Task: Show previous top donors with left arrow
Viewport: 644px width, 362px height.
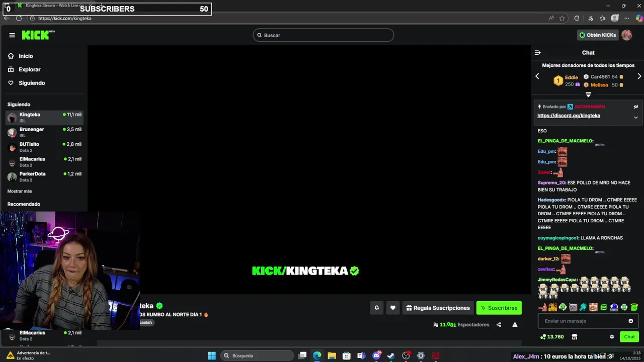Action: (537, 76)
